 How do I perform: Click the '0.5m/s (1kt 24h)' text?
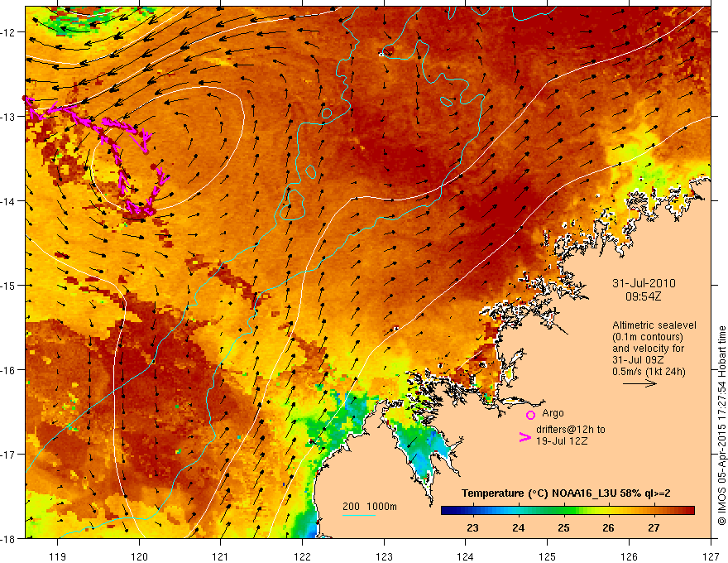(649, 371)
